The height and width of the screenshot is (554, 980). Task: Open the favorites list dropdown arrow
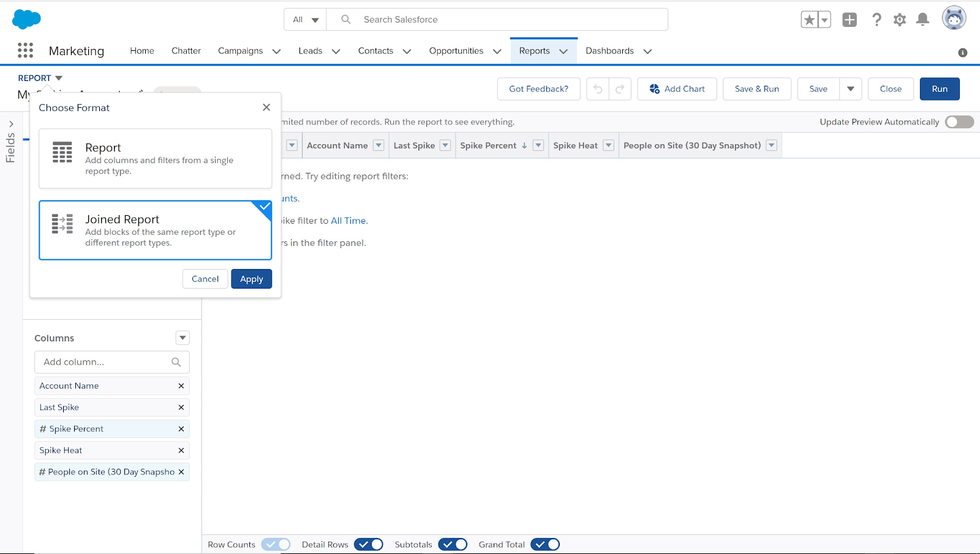pyautogui.click(x=824, y=20)
